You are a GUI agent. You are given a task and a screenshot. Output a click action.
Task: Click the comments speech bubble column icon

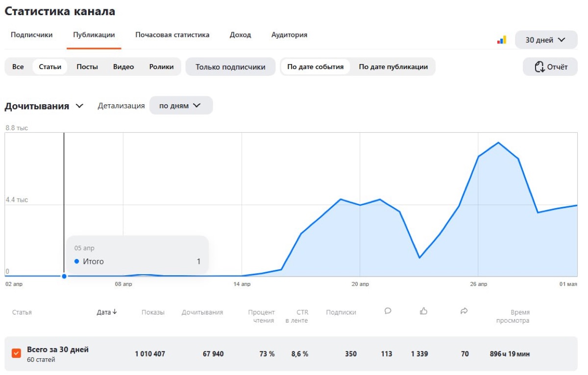[388, 310]
